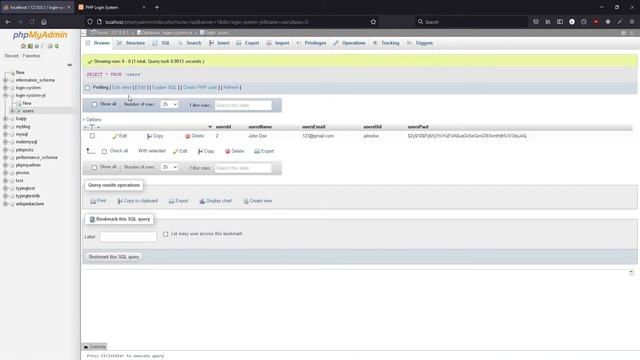Open the Recent tables link
Viewport: 640px width, 360px height.
tap(11, 56)
